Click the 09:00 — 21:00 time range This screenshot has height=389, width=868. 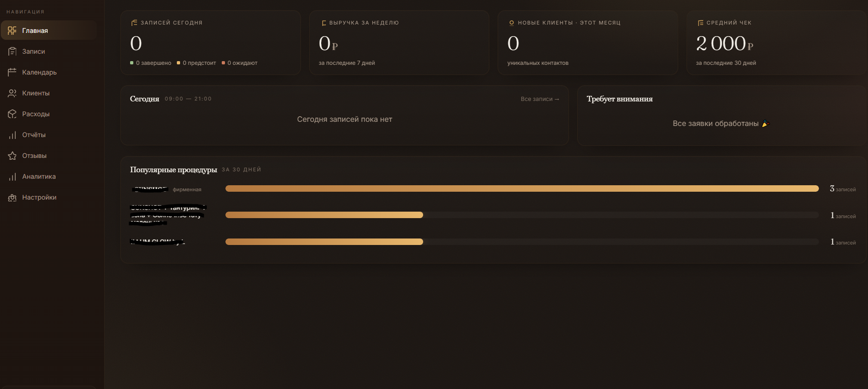188,99
